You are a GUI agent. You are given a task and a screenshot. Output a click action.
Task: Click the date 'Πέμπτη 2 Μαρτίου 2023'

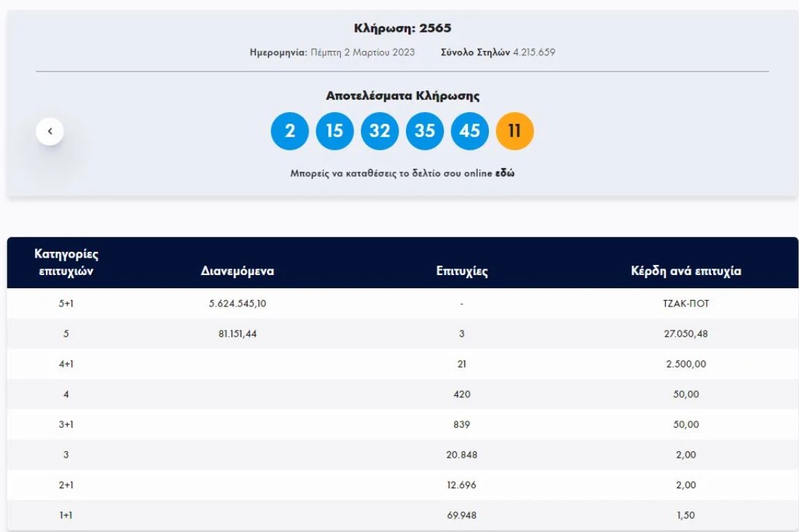[x=362, y=52]
